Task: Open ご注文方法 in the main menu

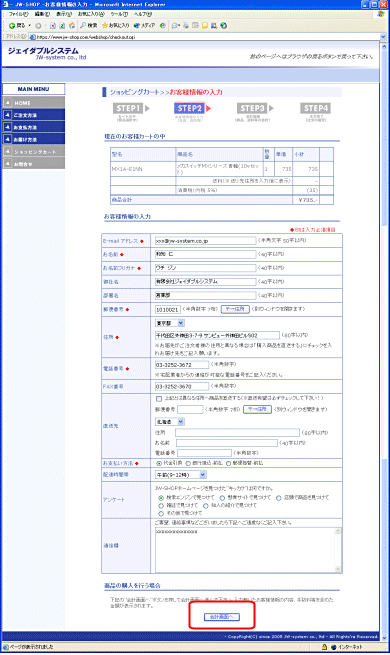Action: point(33,115)
